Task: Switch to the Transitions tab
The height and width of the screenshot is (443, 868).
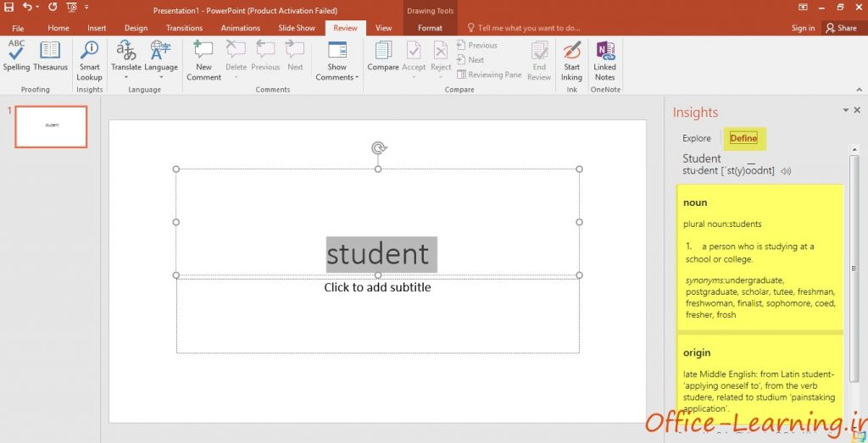Action: coord(184,28)
